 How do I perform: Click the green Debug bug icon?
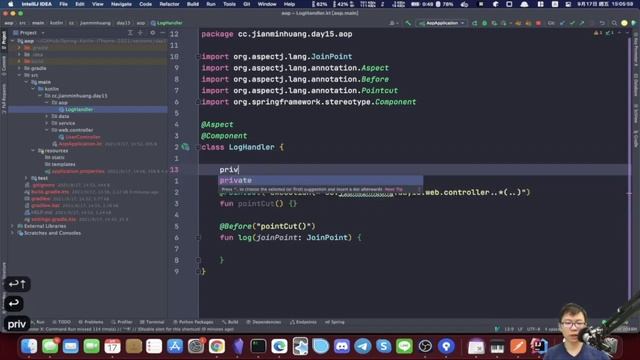tap(484, 23)
